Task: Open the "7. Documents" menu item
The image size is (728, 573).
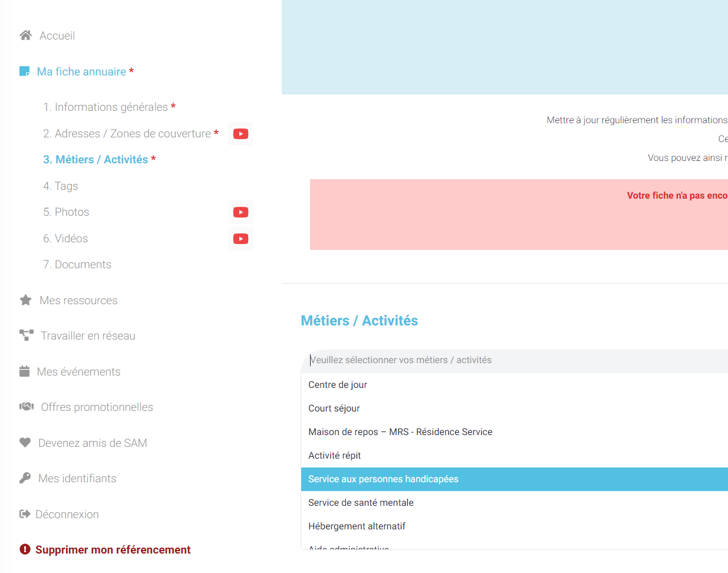Action: [77, 265]
